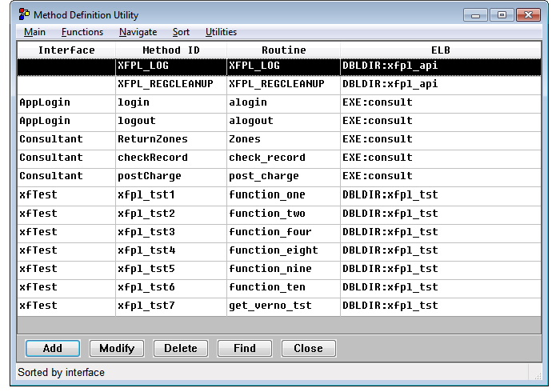Select the xfpl_tst1 method row

146,194
